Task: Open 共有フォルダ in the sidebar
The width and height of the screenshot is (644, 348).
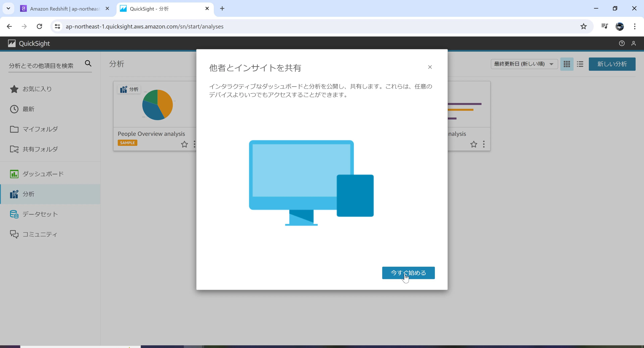Action: tap(50, 149)
